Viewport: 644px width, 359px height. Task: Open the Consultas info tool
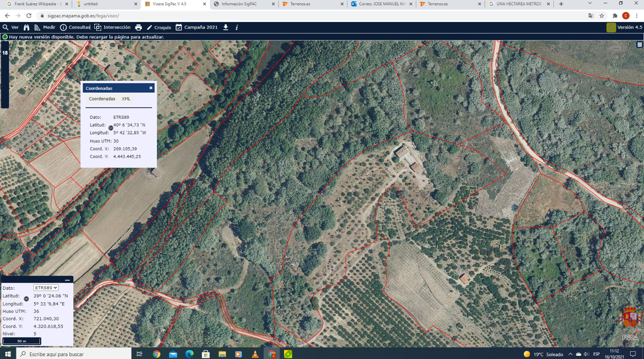point(75,27)
